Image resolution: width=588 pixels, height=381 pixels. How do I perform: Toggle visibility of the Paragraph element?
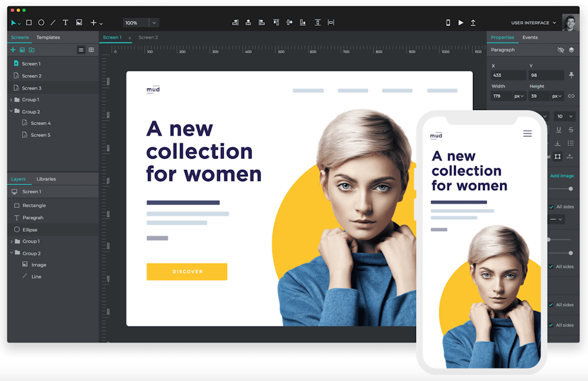pyautogui.click(x=560, y=50)
